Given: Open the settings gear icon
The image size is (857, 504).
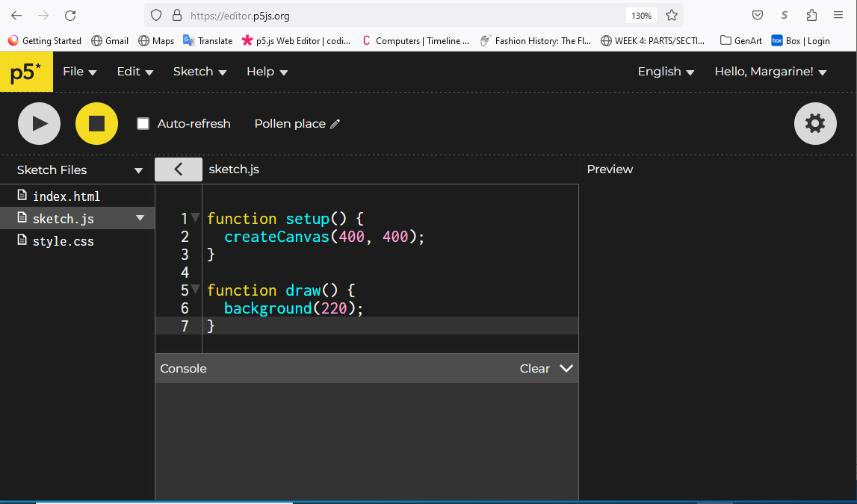Looking at the screenshot, I should (814, 124).
